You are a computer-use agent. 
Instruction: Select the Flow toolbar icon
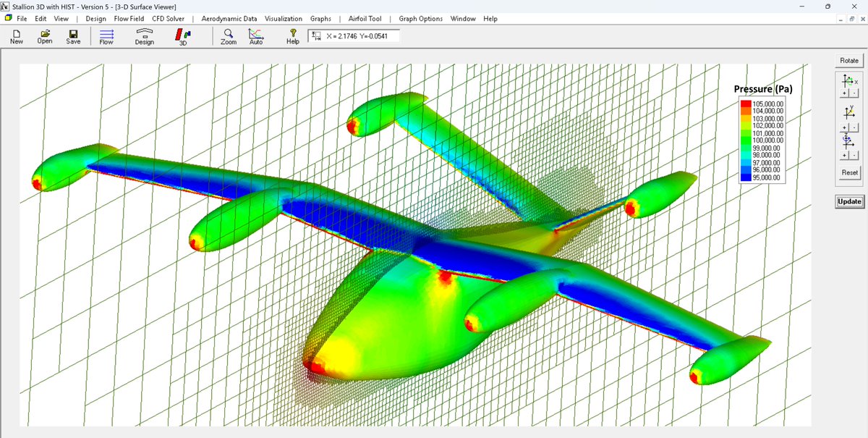tap(106, 33)
